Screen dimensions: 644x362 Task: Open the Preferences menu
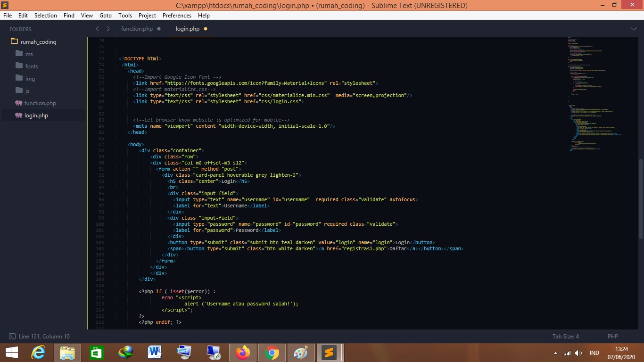tap(177, 16)
